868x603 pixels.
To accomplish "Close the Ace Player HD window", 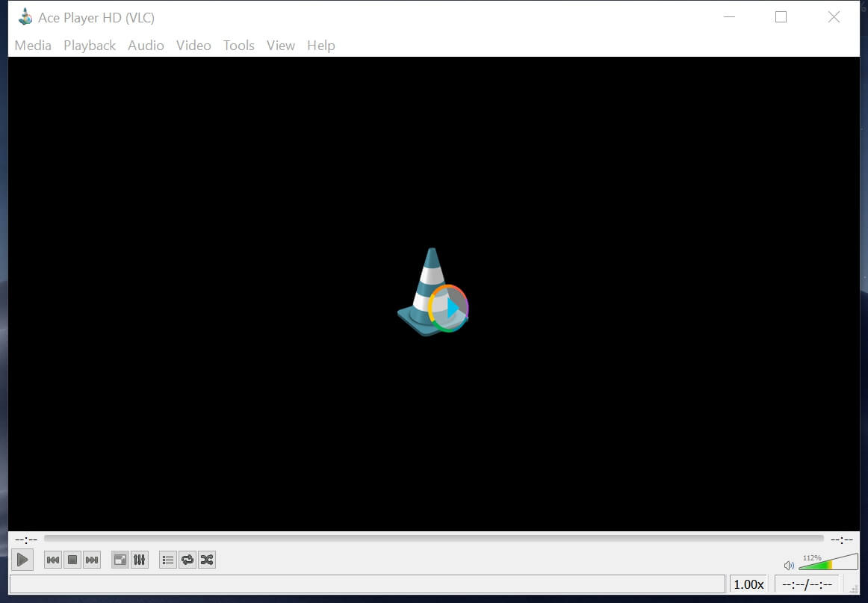I will tap(834, 17).
